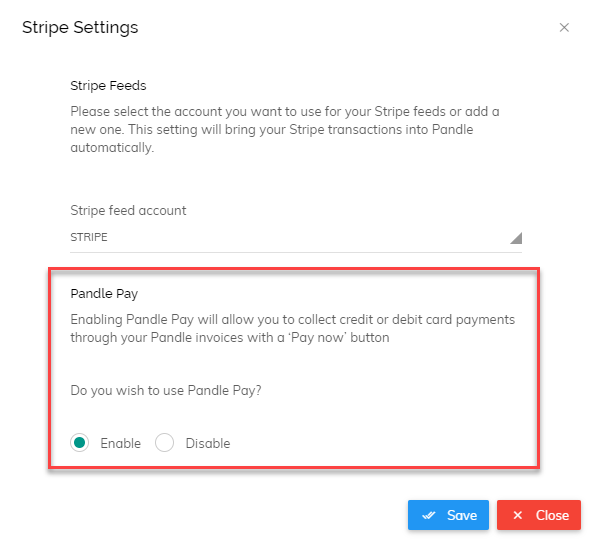Select the Disable radio button for Pandle Pay
The height and width of the screenshot is (540, 592).
click(164, 443)
